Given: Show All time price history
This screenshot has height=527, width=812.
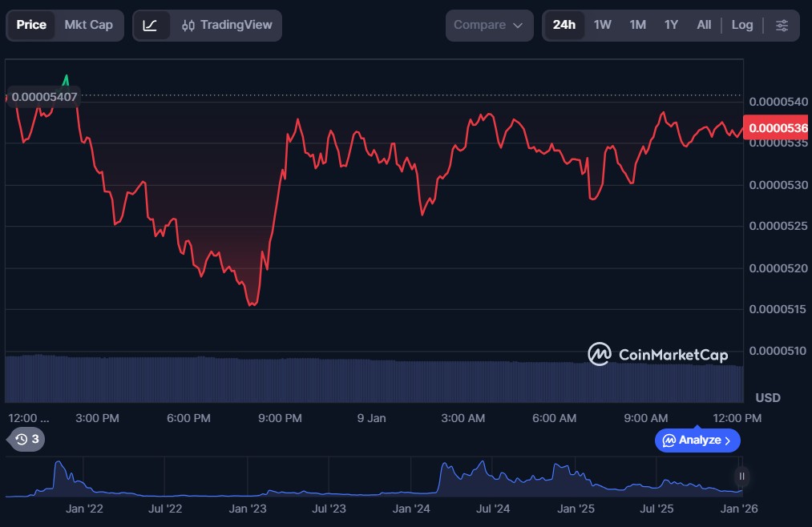Looking at the screenshot, I should [704, 25].
